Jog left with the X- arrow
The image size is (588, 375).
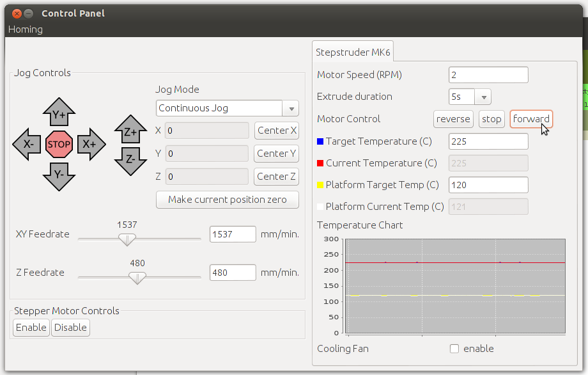[27, 144]
